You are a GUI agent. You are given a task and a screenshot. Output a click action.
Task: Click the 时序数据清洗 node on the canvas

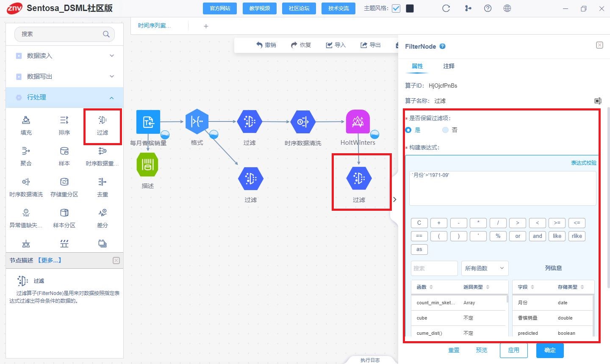click(x=303, y=122)
